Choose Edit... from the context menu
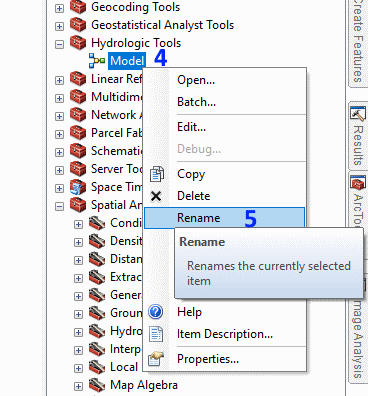Image resolution: width=368 pixels, height=396 pixels. 225,127
